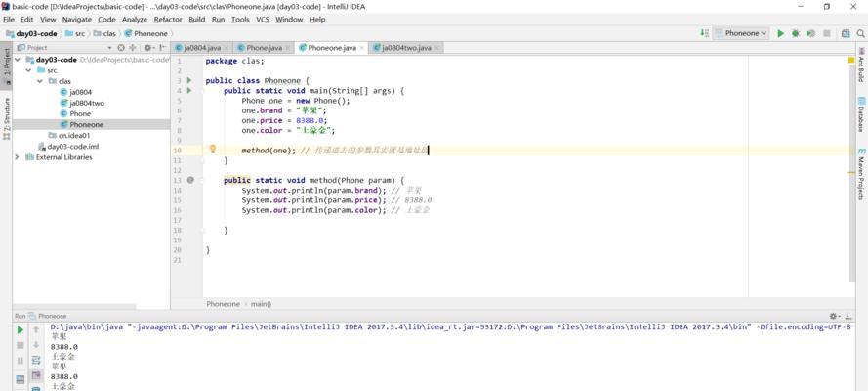Click the Run panel hide/minimize icon
This screenshot has width=868, height=391.
pyautogui.click(x=847, y=316)
